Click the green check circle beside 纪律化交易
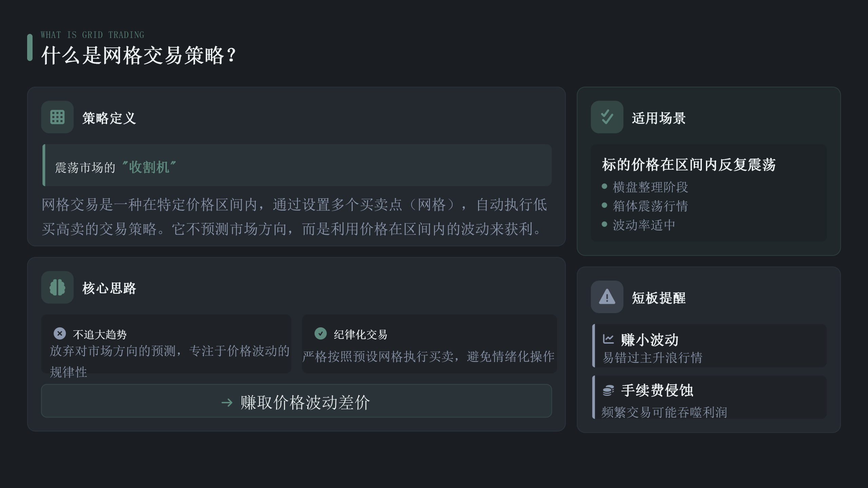The width and height of the screenshot is (868, 488). tap(320, 333)
